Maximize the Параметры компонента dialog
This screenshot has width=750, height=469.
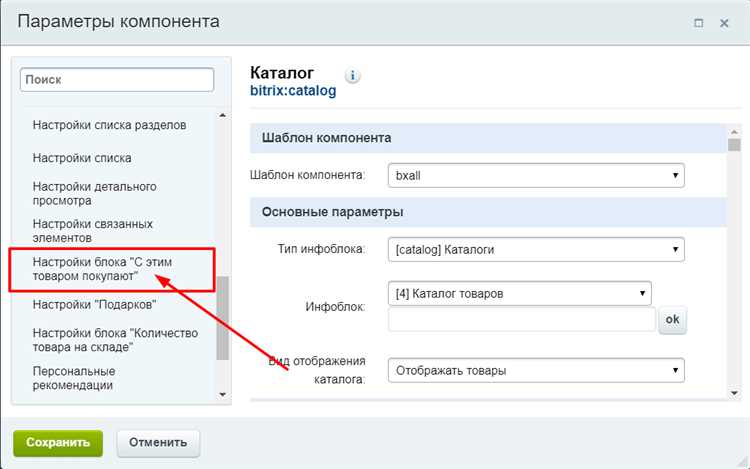[698, 22]
